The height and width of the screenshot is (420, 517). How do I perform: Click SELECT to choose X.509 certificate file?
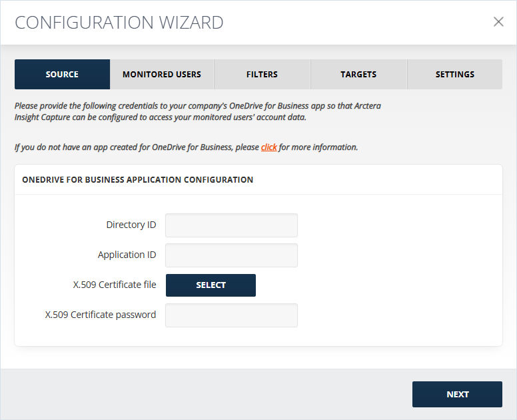(x=211, y=285)
